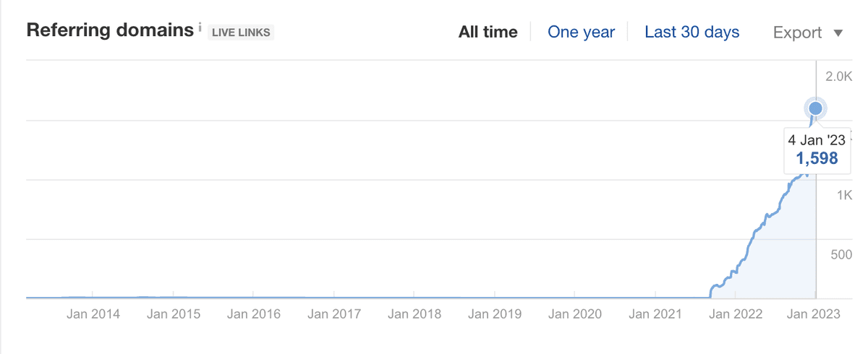Click the Jan 2014 axis label
This screenshot has height=354, width=868.
[93, 314]
